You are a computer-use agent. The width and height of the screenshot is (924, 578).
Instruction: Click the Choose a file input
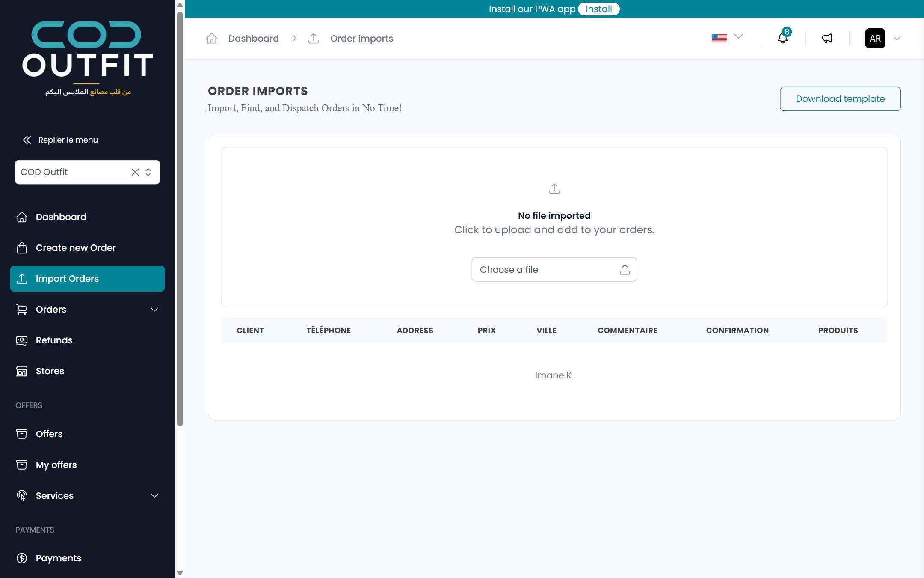coord(554,269)
